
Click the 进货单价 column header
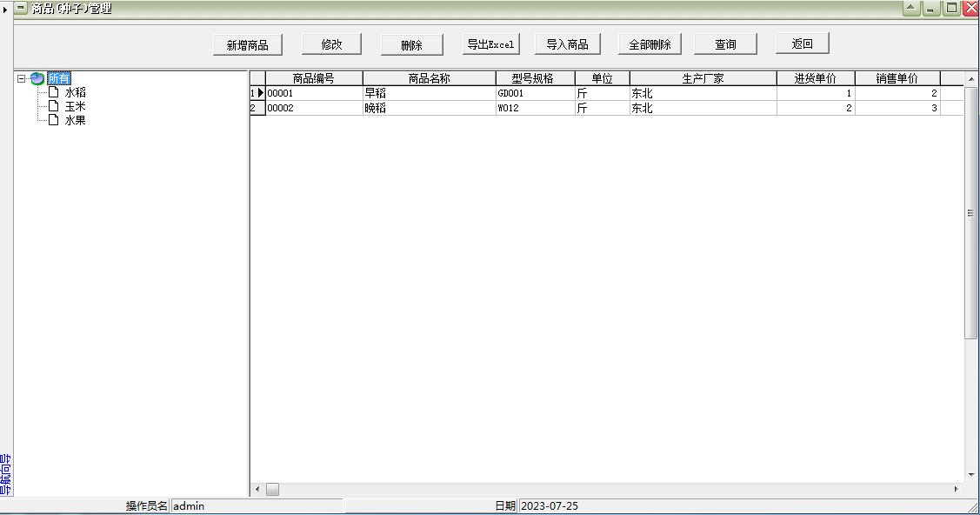tap(816, 78)
